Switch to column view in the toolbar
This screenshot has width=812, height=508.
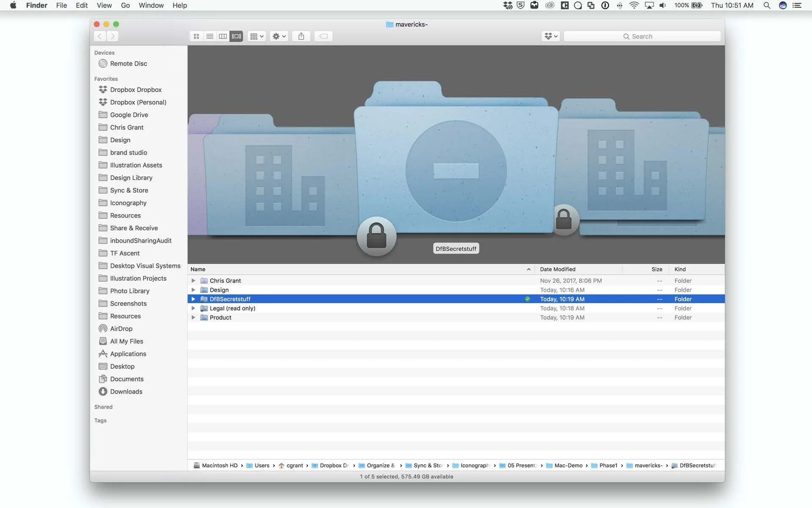(223, 36)
